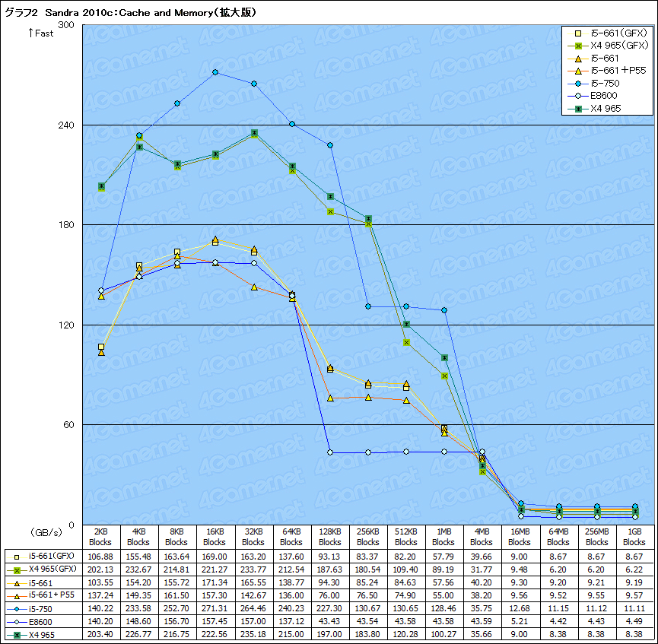
Task: Click the table cell showing 12.68
Action: coord(520,608)
